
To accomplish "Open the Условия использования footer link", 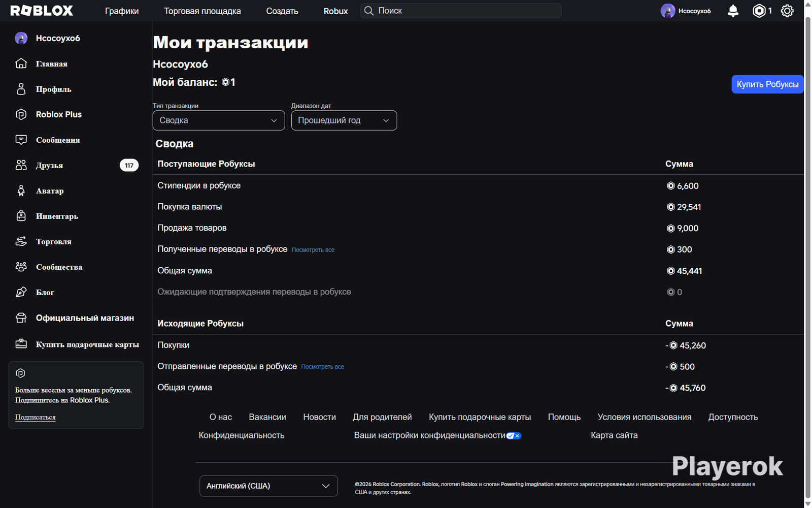I will pos(645,417).
